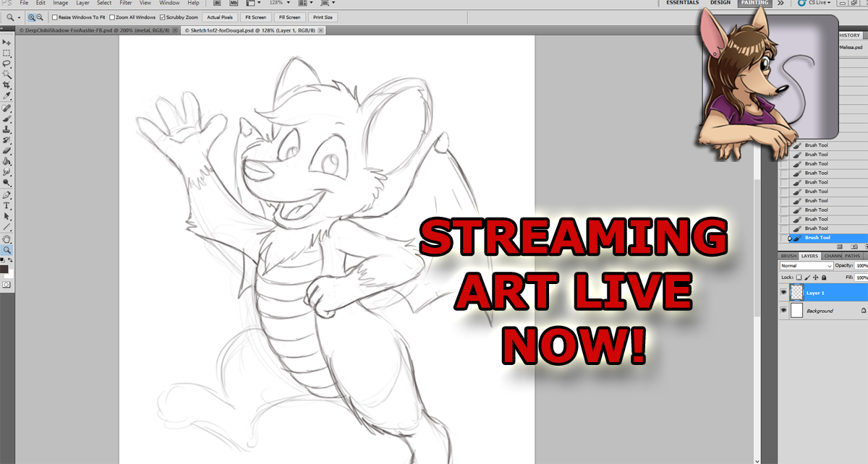The width and height of the screenshot is (868, 464).
Task: Open the Layer menu
Action: tap(83, 3)
